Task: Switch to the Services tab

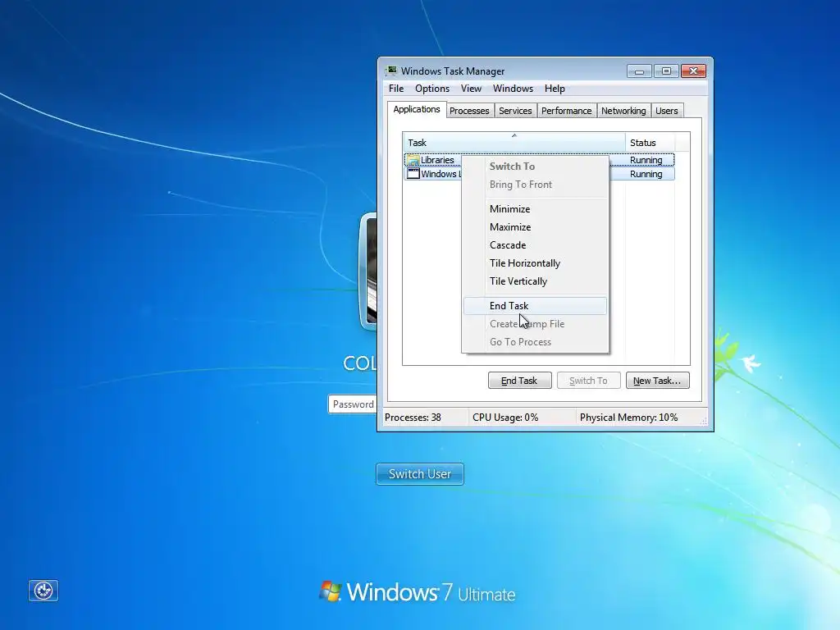Action: tap(515, 111)
